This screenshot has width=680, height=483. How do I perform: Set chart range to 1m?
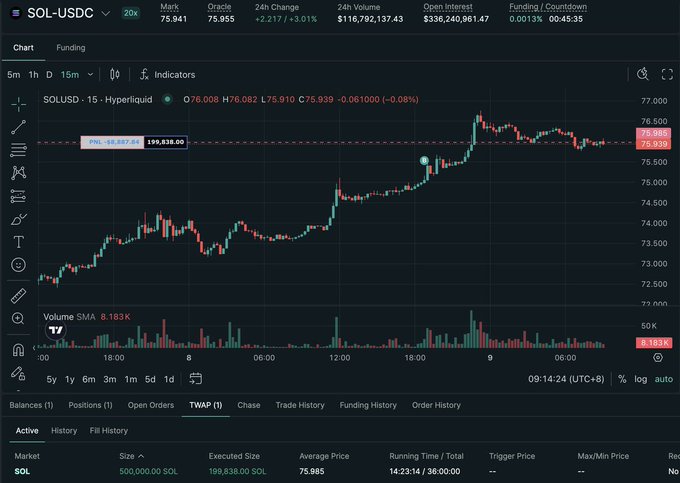131,379
